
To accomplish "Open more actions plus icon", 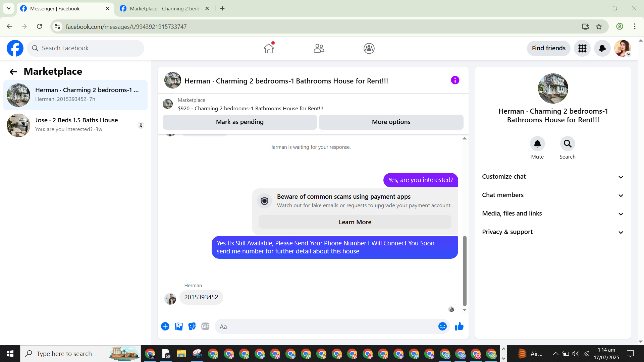I will click(165, 326).
